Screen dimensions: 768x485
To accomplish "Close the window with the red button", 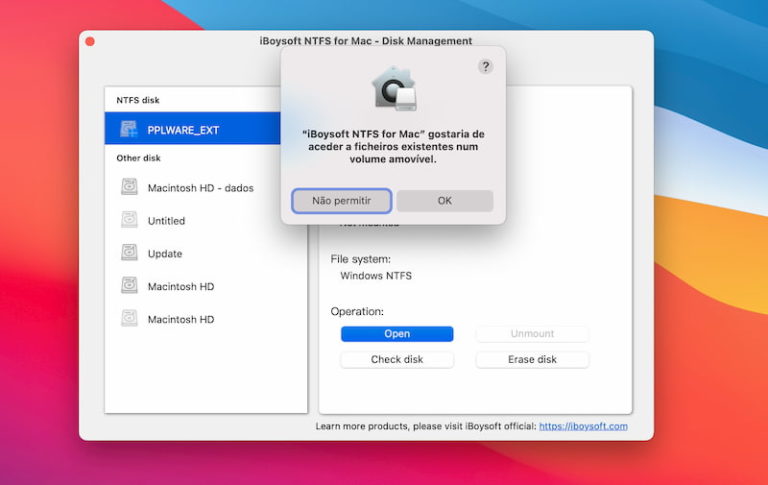I will [90, 41].
